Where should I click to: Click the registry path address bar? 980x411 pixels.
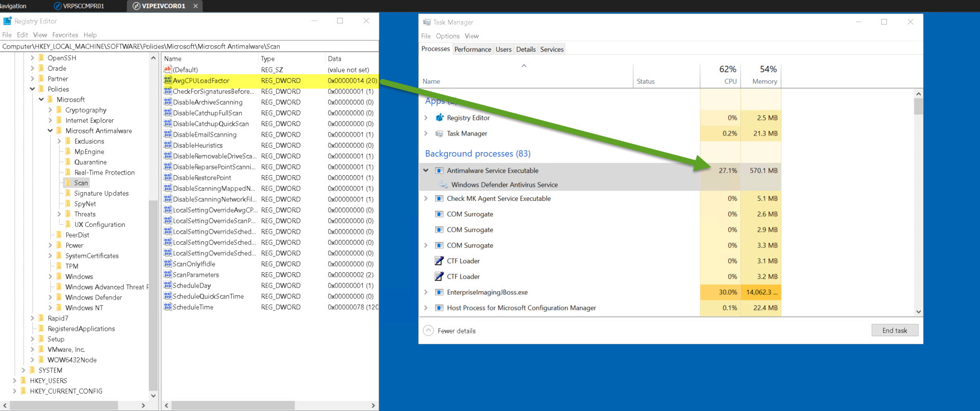point(189,46)
